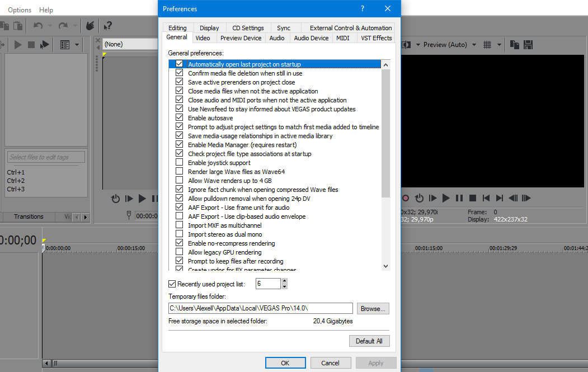The height and width of the screenshot is (372, 588).
Task: Open the media views dropdown arrow
Action: [77, 45]
